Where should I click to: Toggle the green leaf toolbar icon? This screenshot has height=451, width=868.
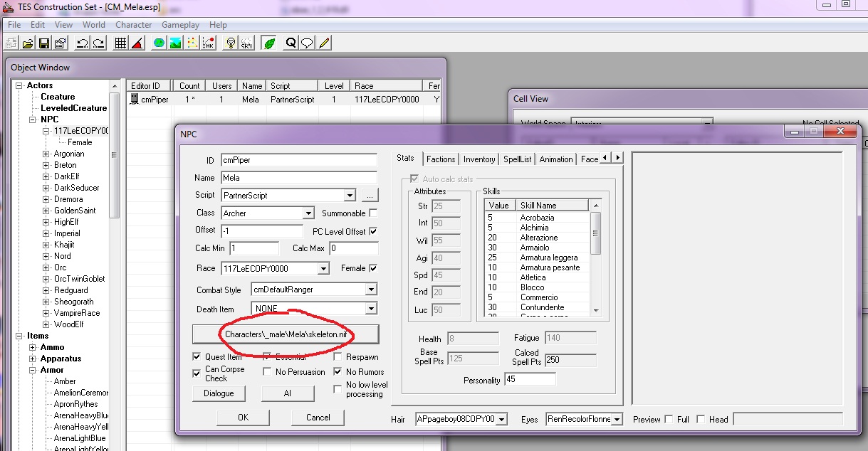click(269, 43)
